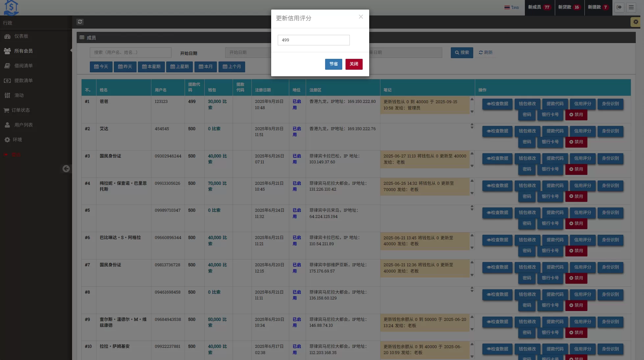View member #2 data with eye button
The image size is (644, 360).
point(497,131)
